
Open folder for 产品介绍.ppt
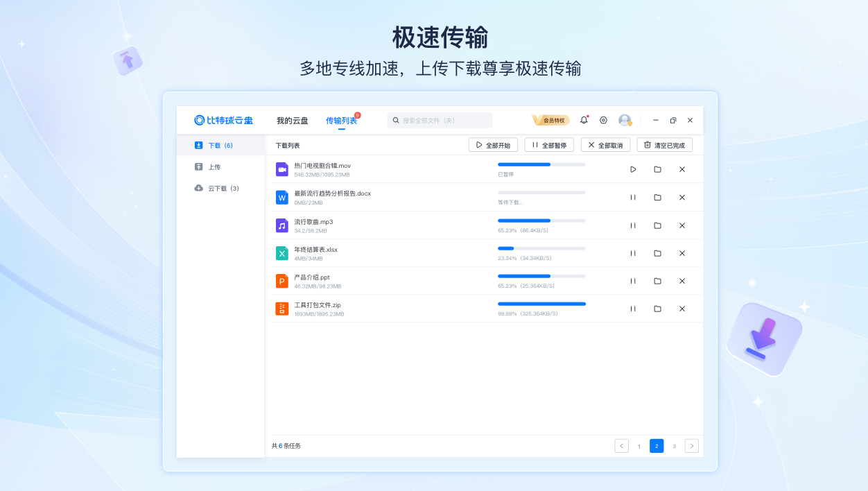coord(657,281)
